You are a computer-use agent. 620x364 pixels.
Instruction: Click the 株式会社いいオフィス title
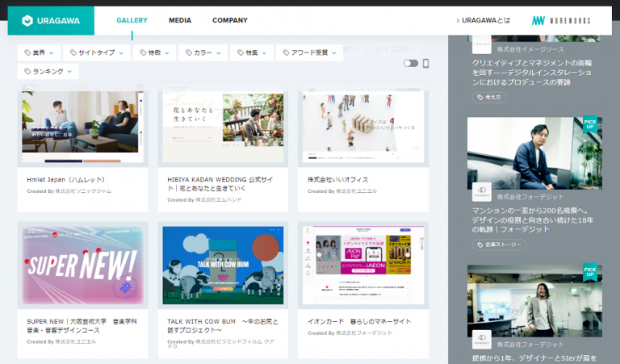pyautogui.click(x=338, y=179)
